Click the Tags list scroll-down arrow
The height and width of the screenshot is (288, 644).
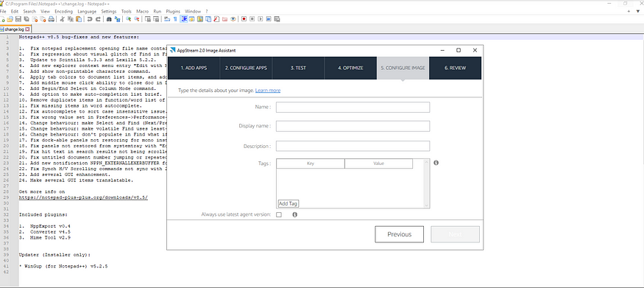point(426,206)
